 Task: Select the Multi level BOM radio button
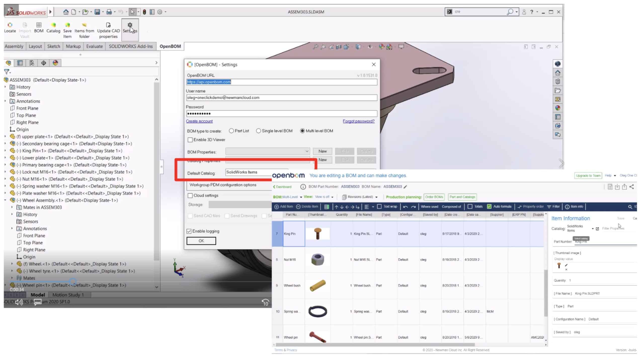click(302, 131)
